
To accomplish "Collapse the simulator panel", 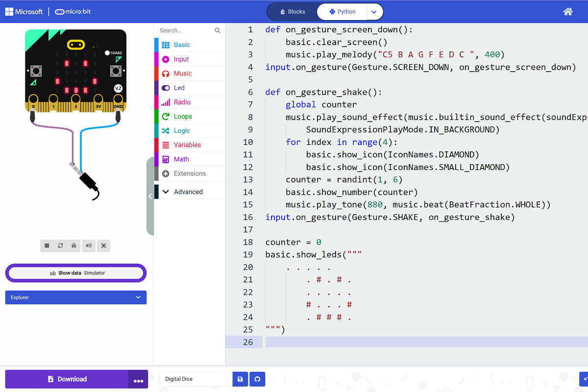I will point(150,196).
